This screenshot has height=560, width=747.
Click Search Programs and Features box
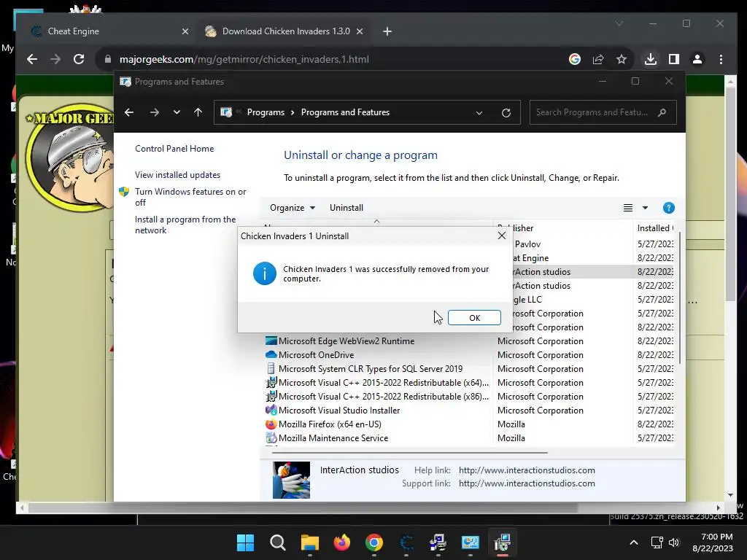[x=603, y=112]
